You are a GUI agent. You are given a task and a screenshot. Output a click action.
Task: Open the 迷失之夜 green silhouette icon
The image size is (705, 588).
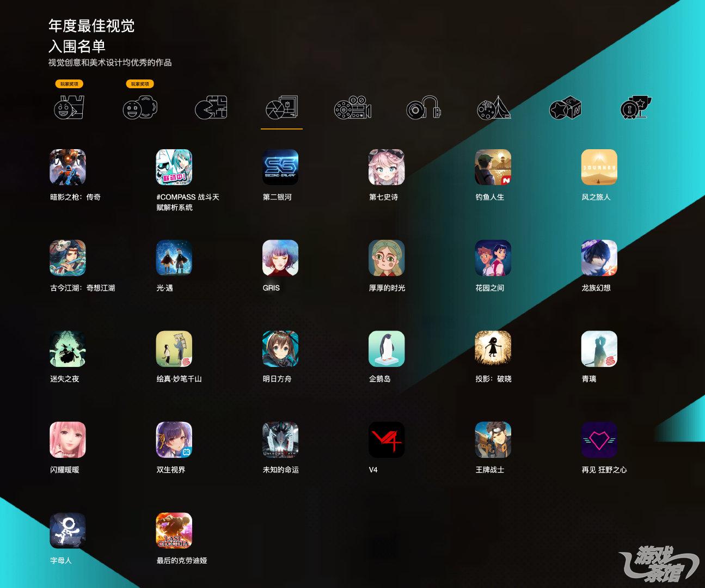click(68, 349)
